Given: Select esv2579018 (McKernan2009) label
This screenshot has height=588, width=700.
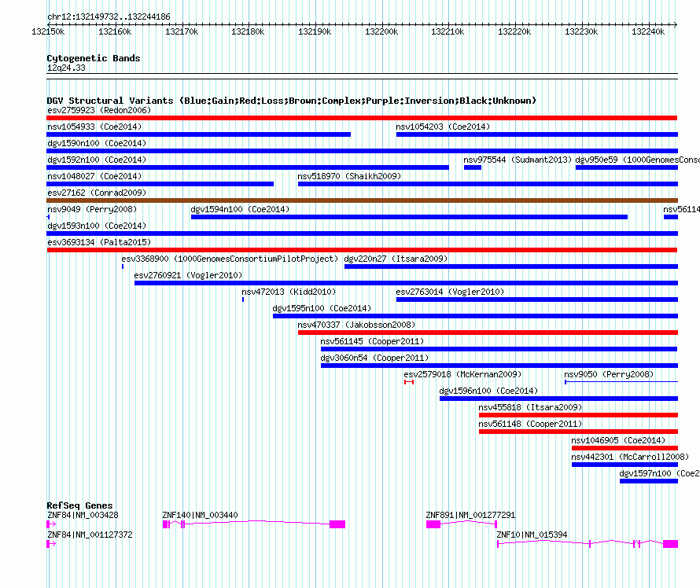Looking at the screenshot, I should click(x=462, y=374).
